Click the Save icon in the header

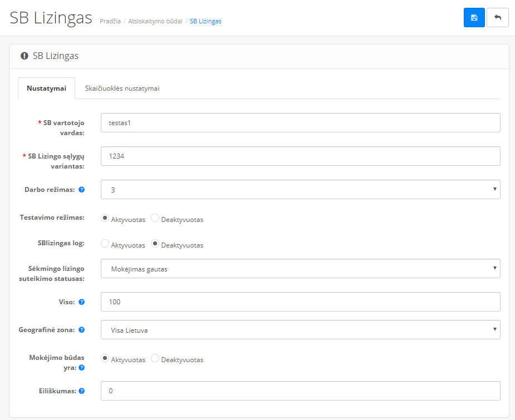click(474, 17)
